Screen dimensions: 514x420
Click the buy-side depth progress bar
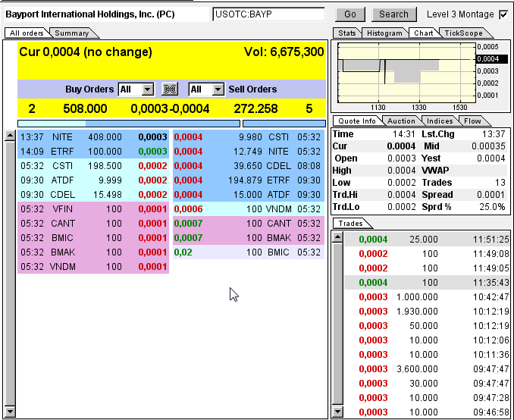coord(129,124)
